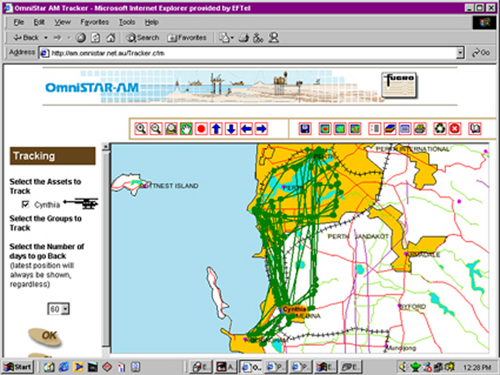Click the zoom to full extent icon
500x375 pixels.
coord(171,129)
